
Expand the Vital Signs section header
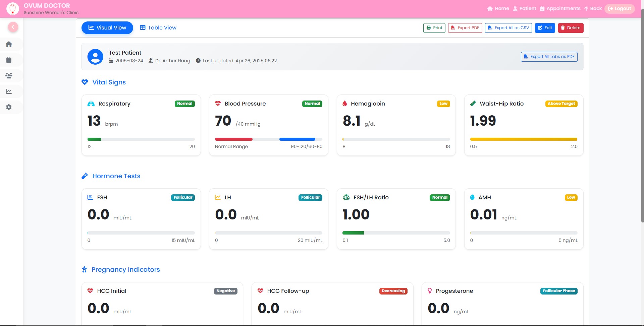tap(103, 82)
